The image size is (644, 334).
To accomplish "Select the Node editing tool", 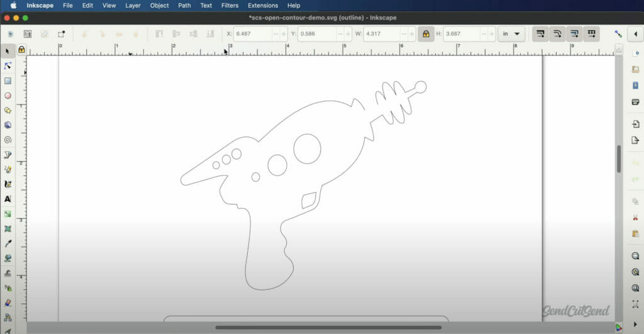I will pos(8,66).
